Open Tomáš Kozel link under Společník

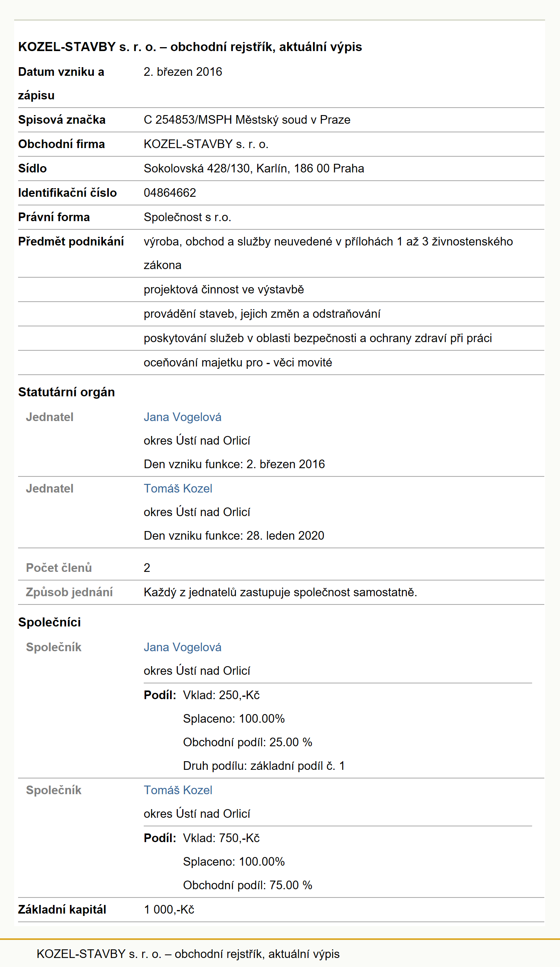click(178, 790)
